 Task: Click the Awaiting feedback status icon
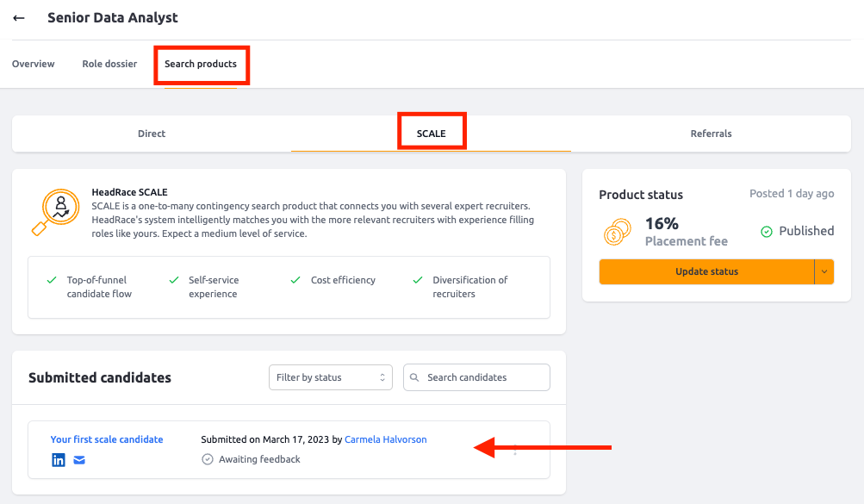pos(208,459)
